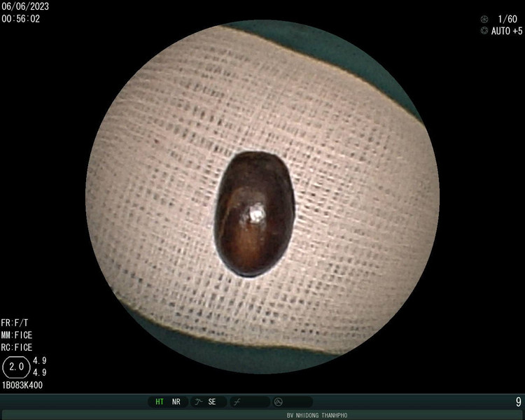Toggle the SE structure enhancement label
525x420 pixels.
[212, 402]
